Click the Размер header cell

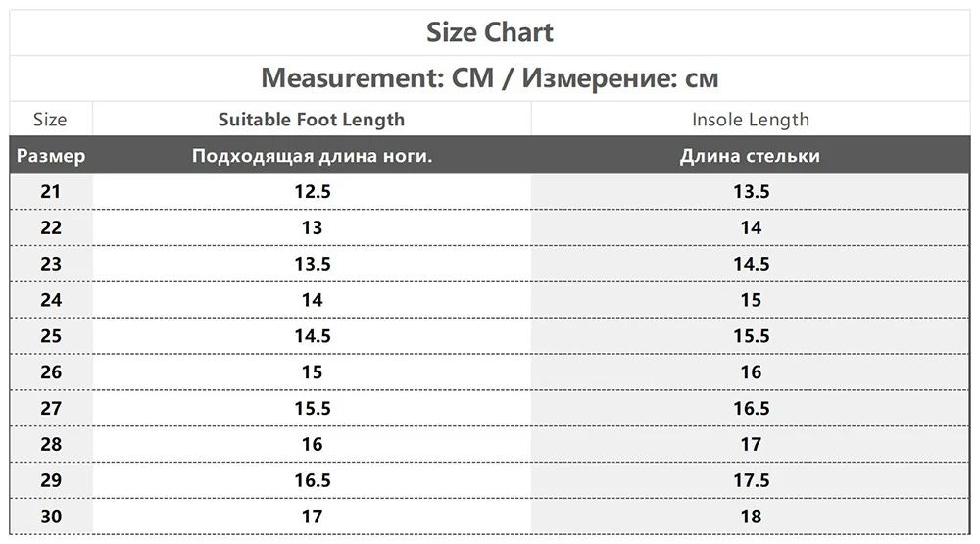[51, 156]
